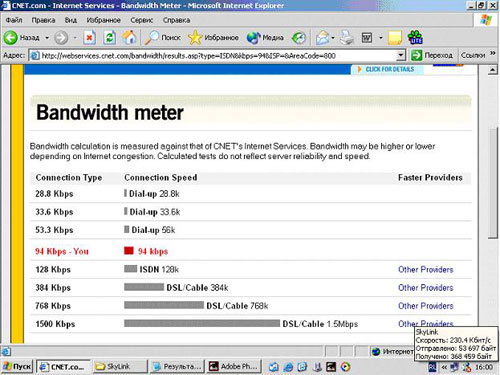
Task: Open Other Providers link for 768 Kbps
Action: coord(426,306)
